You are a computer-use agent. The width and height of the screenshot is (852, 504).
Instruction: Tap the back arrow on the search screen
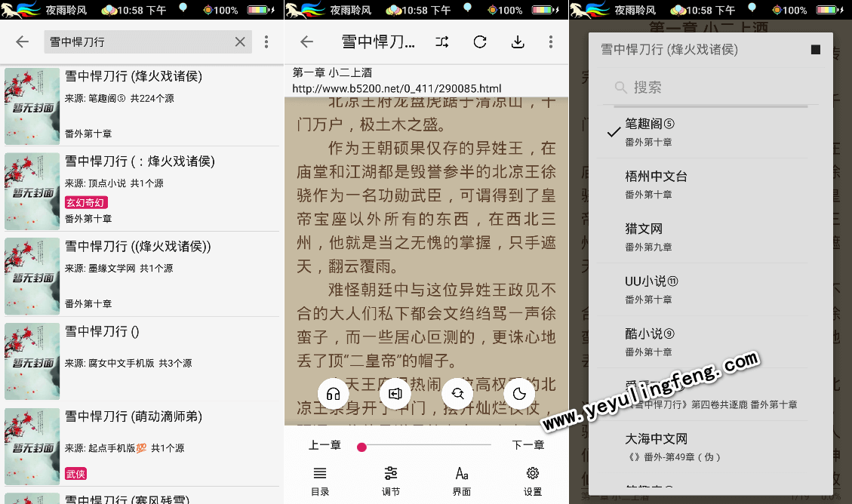23,41
